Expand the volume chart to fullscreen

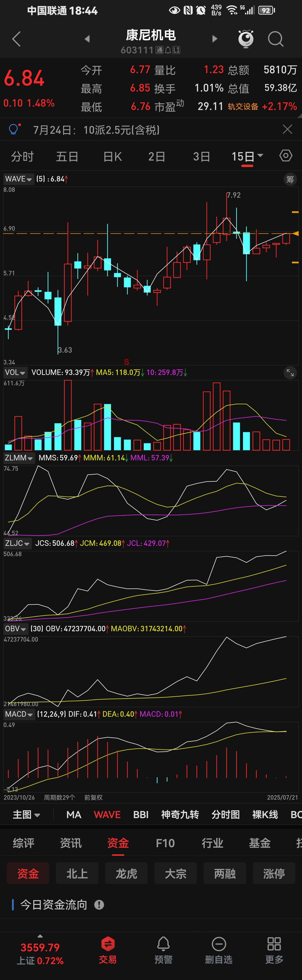(290, 372)
